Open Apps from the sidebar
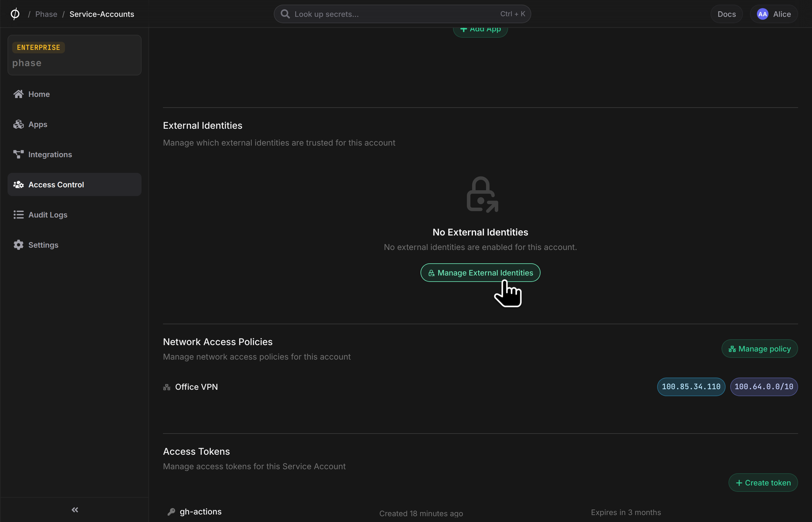The image size is (812, 522). tap(74, 124)
